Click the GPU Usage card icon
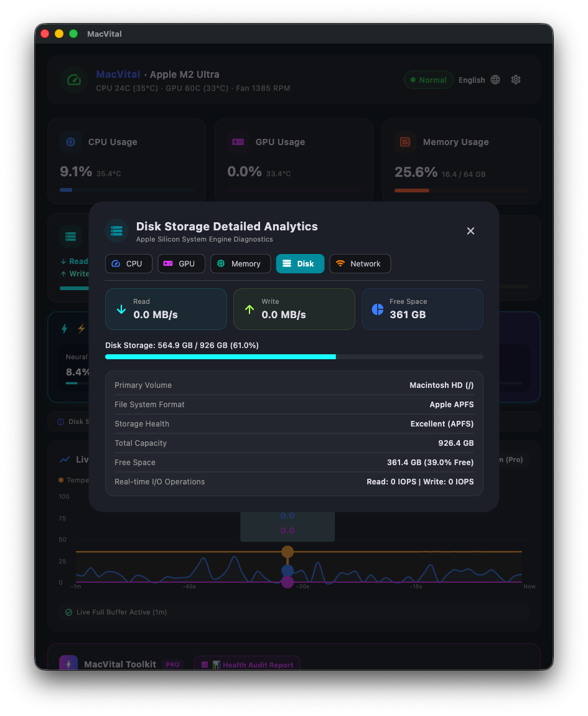The width and height of the screenshot is (588, 716). [238, 142]
